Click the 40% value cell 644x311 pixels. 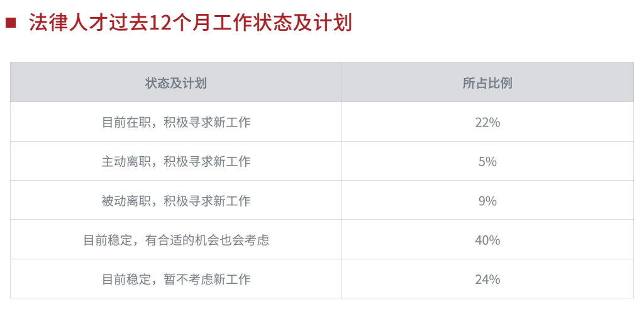click(x=487, y=240)
